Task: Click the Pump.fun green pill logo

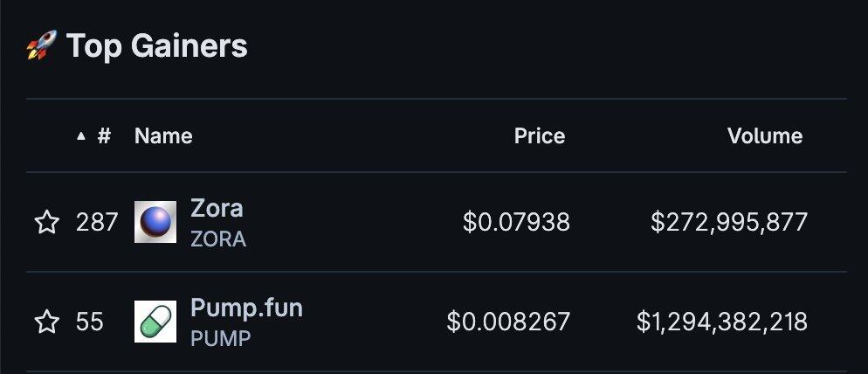Action: coord(155,322)
